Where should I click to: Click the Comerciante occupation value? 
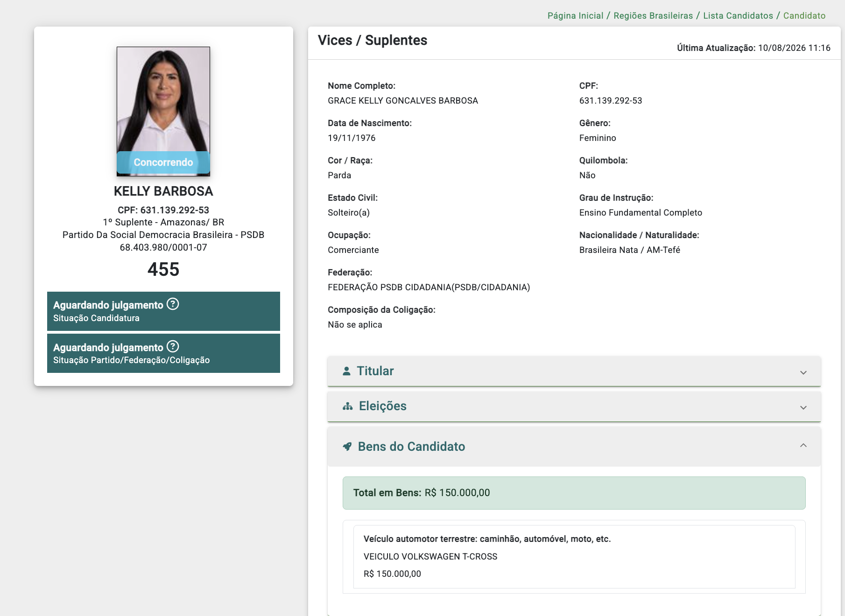[x=353, y=250]
